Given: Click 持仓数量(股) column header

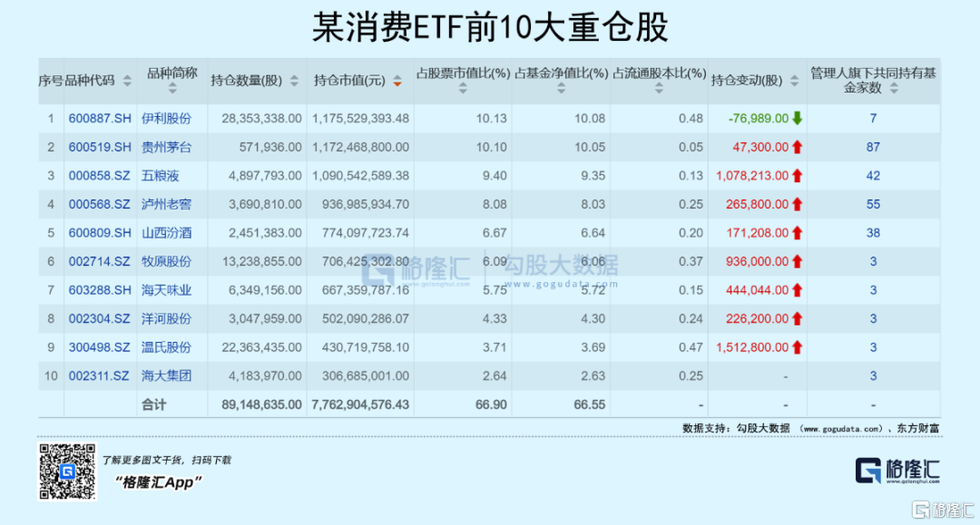Looking at the screenshot, I should tap(246, 82).
